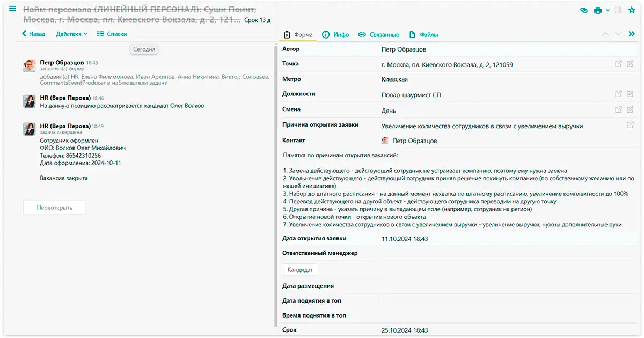Edit the Смена field with pencil icon

(x=630, y=109)
